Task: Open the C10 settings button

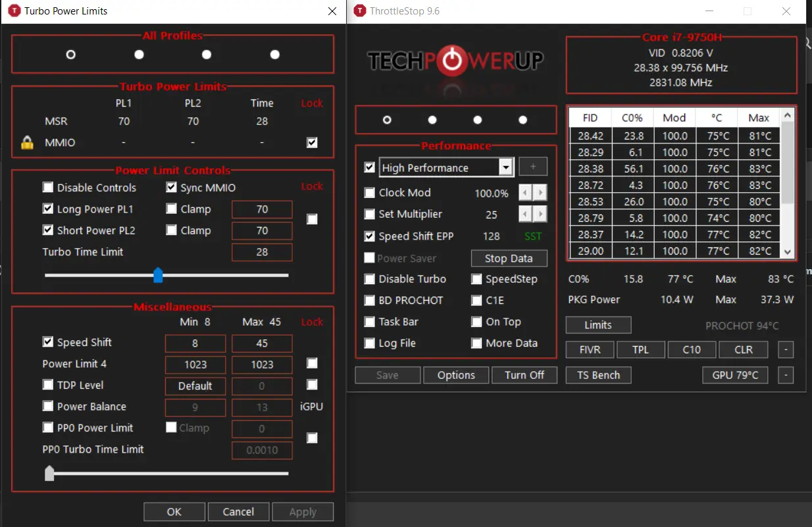Action: [x=692, y=349]
